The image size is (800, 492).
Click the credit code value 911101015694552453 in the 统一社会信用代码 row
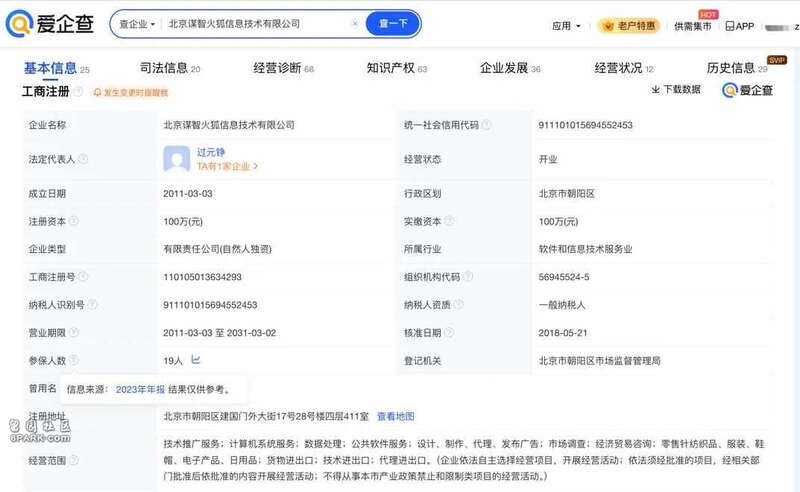click(586, 125)
